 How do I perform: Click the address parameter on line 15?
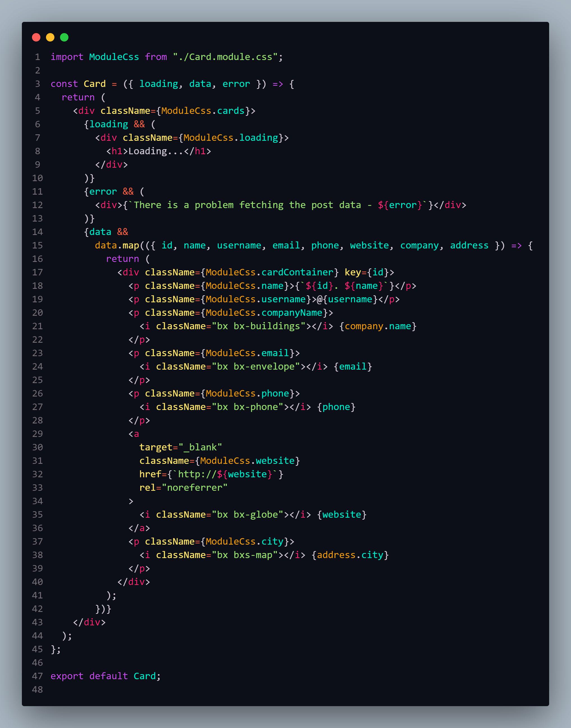469,246
